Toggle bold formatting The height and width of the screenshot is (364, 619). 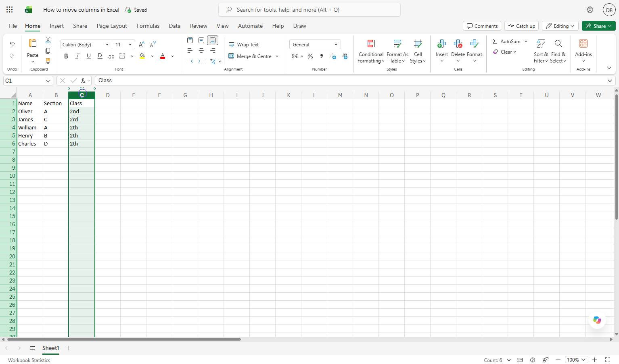(x=66, y=56)
